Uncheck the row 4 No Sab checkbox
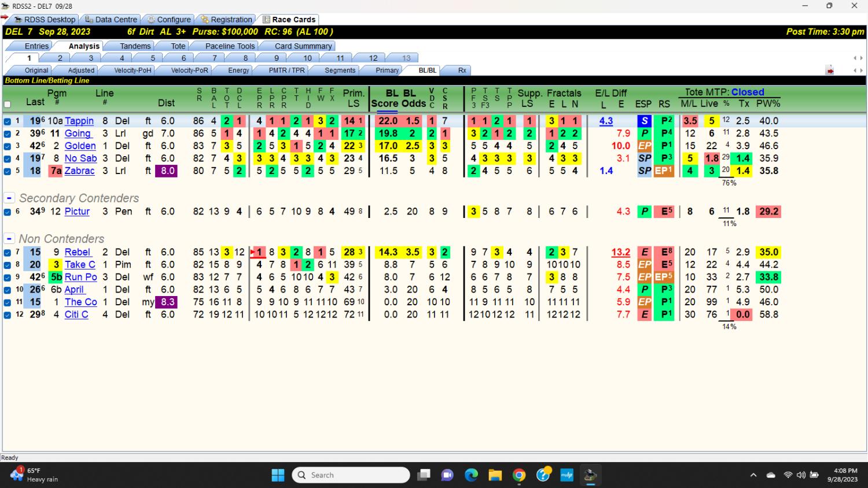The image size is (868, 488). click(x=8, y=158)
